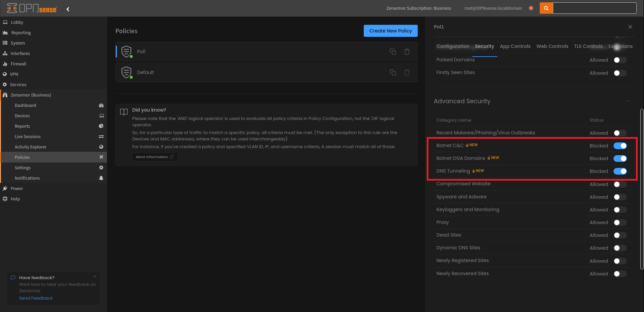Open the Advanced Security more options menu
This screenshot has height=312, width=644.
click(x=628, y=101)
